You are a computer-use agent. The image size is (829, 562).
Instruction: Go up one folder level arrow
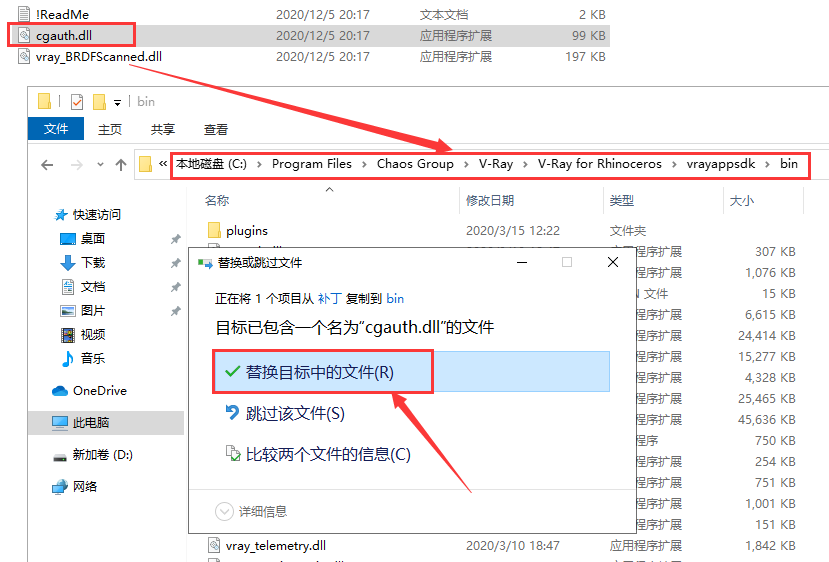[x=121, y=165]
